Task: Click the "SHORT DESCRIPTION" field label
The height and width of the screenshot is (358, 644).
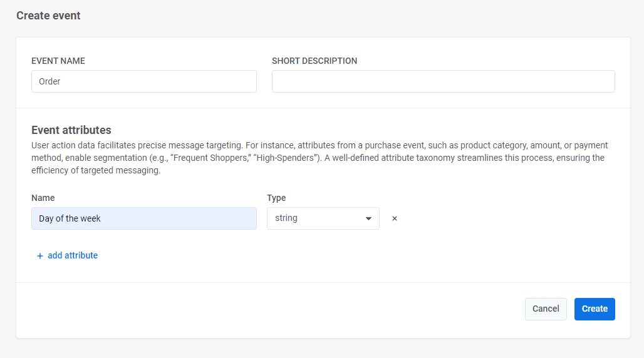Action: click(x=314, y=61)
